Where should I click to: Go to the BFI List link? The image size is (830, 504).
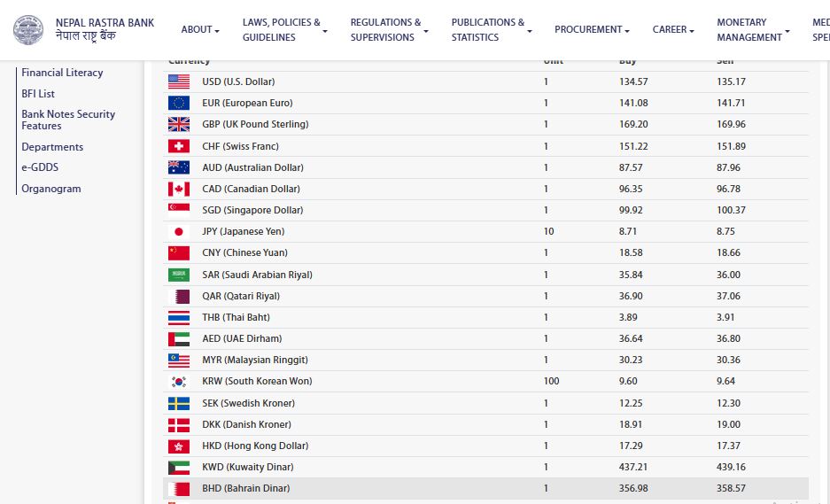38,93
